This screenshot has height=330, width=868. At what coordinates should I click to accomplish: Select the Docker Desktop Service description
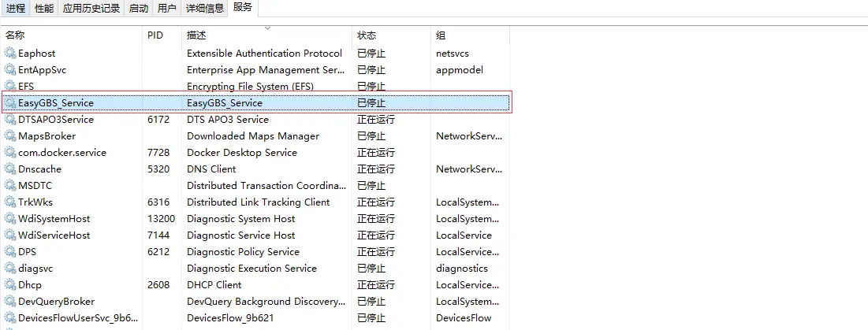click(241, 153)
